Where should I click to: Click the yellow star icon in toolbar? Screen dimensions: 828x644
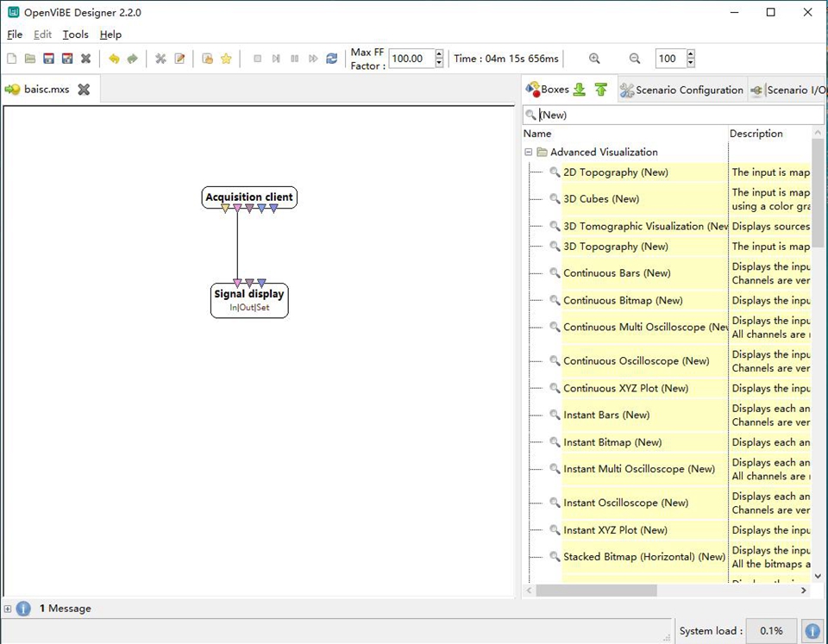pos(226,59)
